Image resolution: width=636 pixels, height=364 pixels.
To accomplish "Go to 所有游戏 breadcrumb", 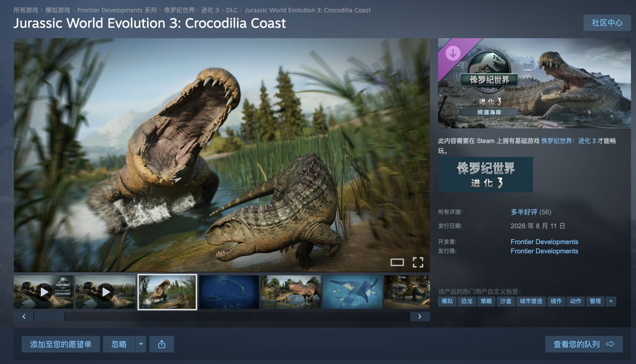I will click(26, 10).
